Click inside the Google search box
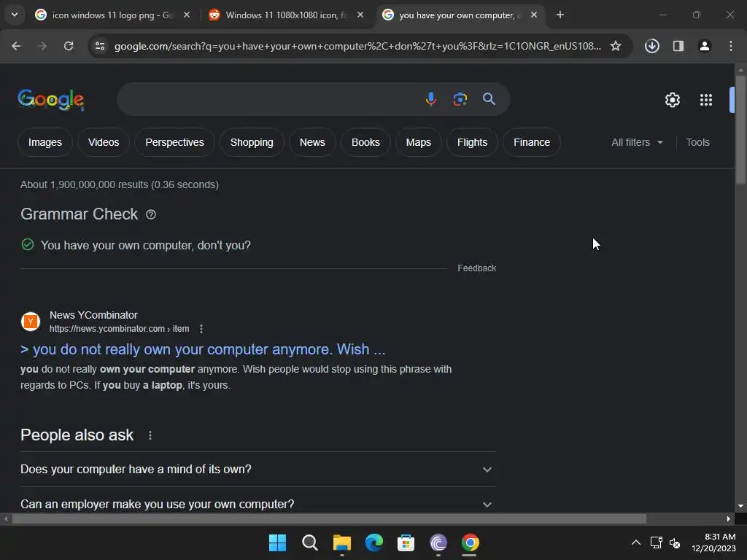The image size is (747, 560). click(x=269, y=99)
